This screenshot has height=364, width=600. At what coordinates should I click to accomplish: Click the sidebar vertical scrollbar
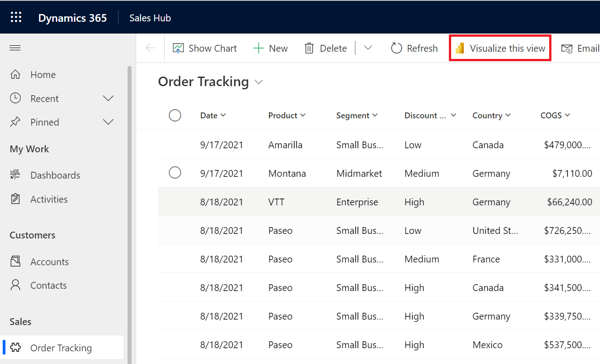click(x=129, y=214)
